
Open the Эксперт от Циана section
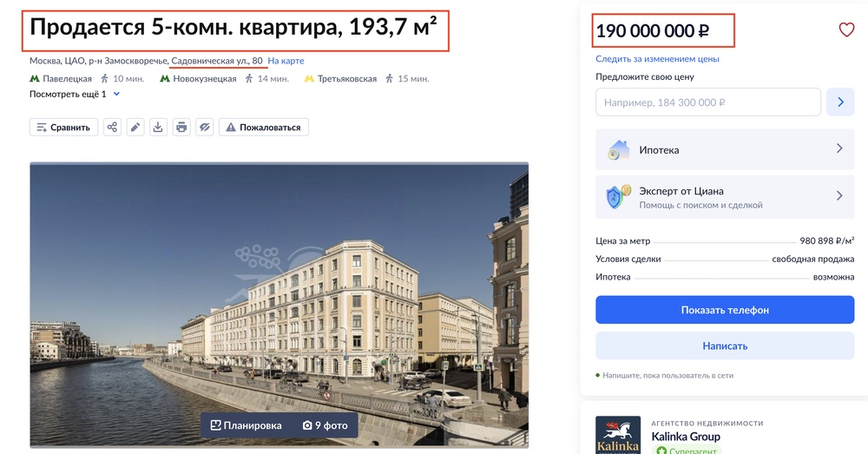(x=725, y=197)
